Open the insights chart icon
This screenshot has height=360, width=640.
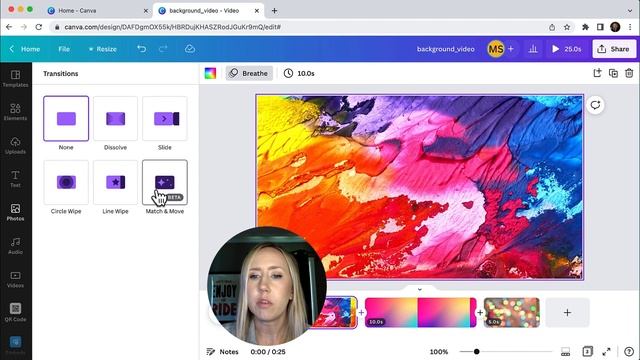pos(533,49)
